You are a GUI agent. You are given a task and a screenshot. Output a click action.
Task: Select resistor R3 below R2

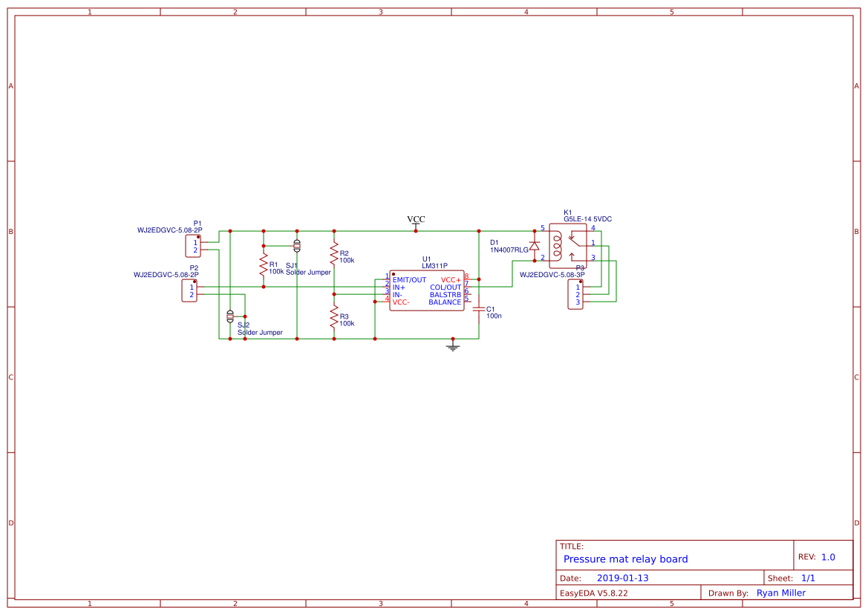click(x=336, y=318)
